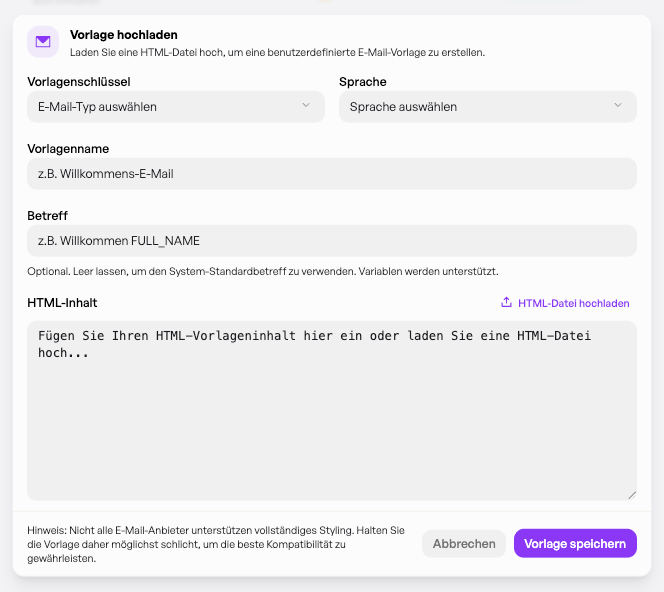Screen dimensions: 664x592
Task: Click the note beginning Hinweis: Nicht alle E-Mail-Anbieter
Action: [216, 544]
